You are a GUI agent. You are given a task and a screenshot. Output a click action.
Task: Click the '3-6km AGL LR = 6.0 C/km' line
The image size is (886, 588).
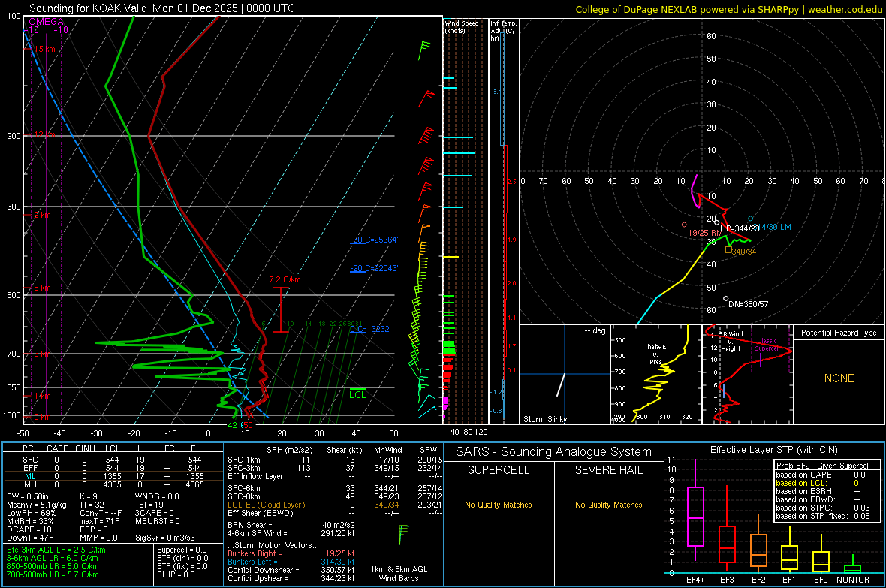coord(53,558)
